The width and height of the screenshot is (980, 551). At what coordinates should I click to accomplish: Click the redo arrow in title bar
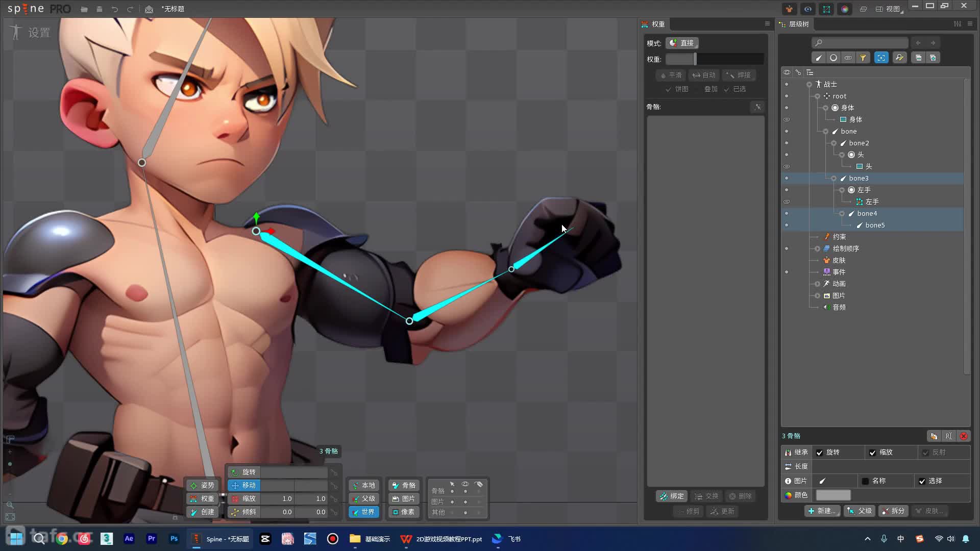pyautogui.click(x=130, y=9)
